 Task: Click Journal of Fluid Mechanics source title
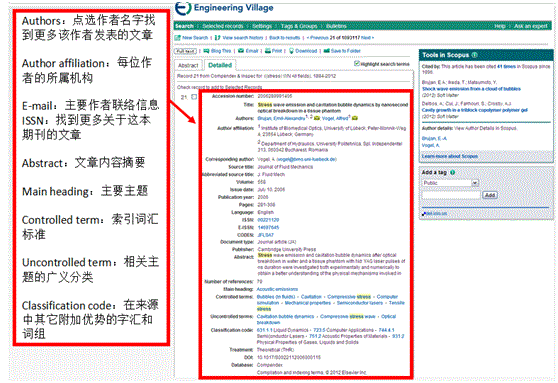(x=285, y=167)
